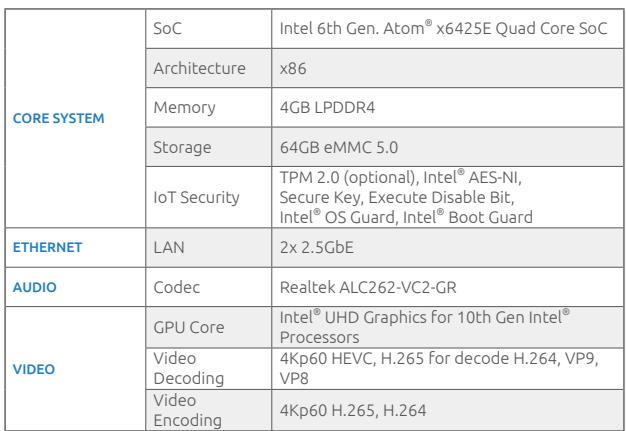Select the Codec label cell

tap(176, 287)
